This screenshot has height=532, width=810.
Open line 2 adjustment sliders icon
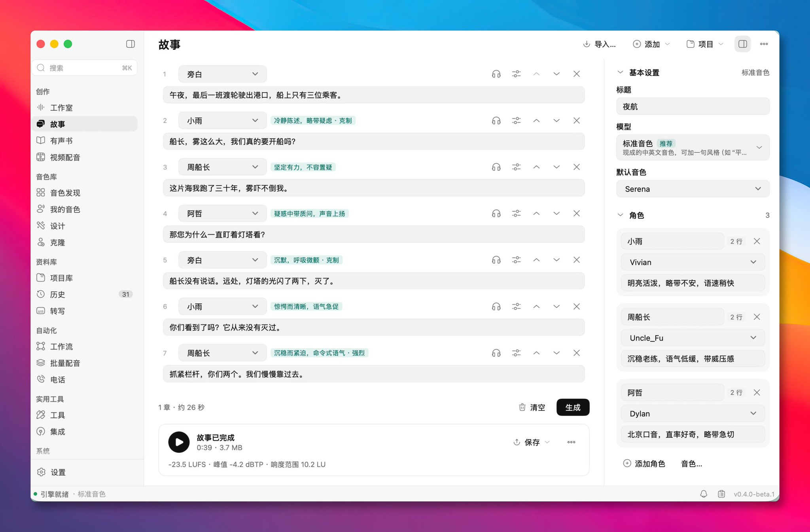(516, 121)
